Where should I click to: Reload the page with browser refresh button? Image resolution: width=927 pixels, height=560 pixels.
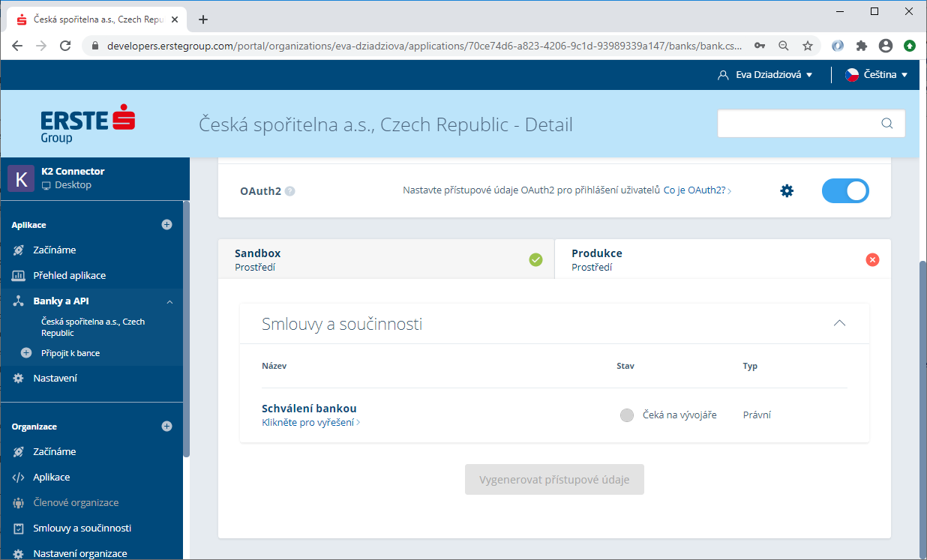tap(65, 46)
